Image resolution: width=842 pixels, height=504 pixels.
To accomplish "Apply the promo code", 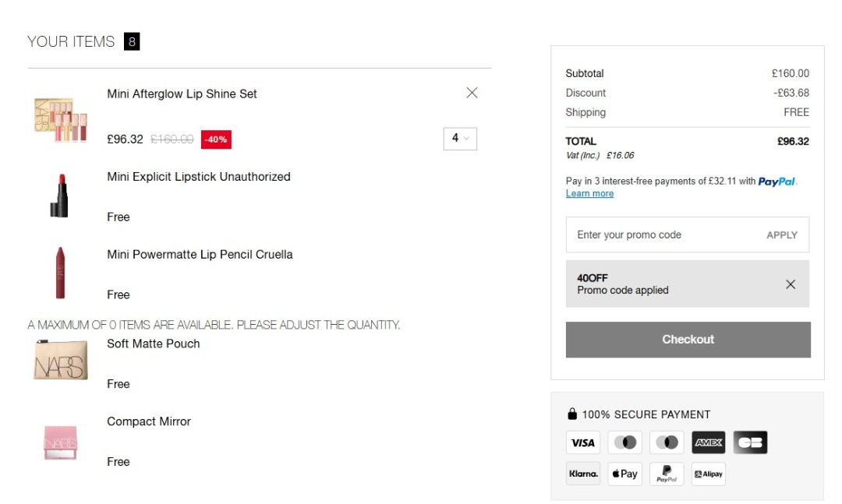I will (x=782, y=234).
